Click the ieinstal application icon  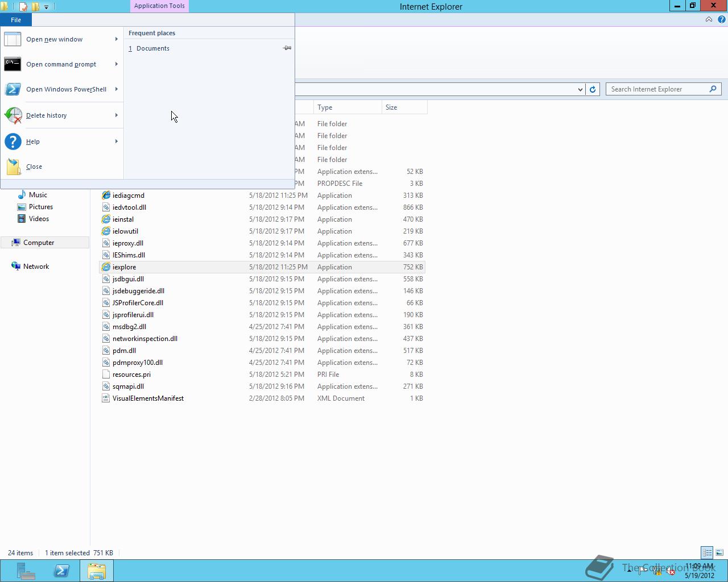(106, 219)
